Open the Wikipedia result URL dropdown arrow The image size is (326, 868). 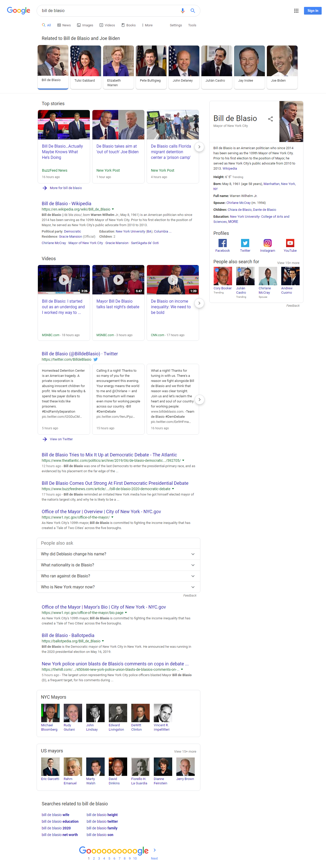coord(113,209)
